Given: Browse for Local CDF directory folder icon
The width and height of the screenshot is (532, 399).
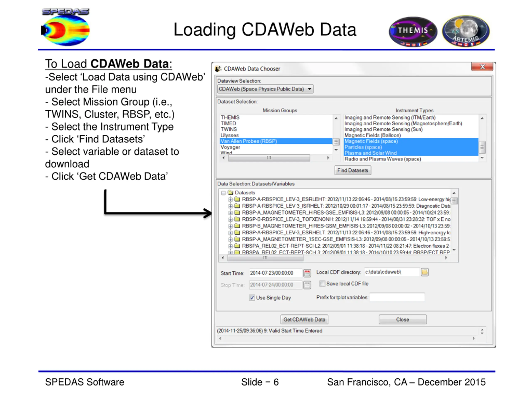Looking at the screenshot, I should pyautogui.click(x=425, y=272).
